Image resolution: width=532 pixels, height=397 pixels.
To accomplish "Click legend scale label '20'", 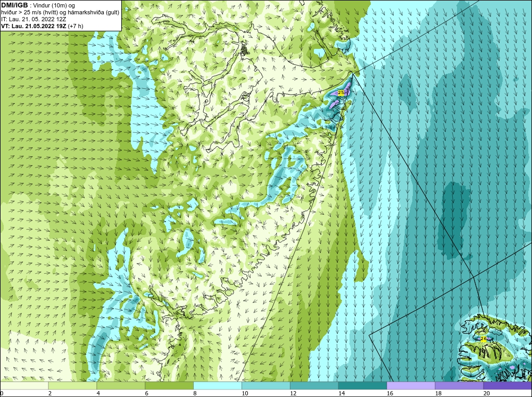I will (487, 393).
